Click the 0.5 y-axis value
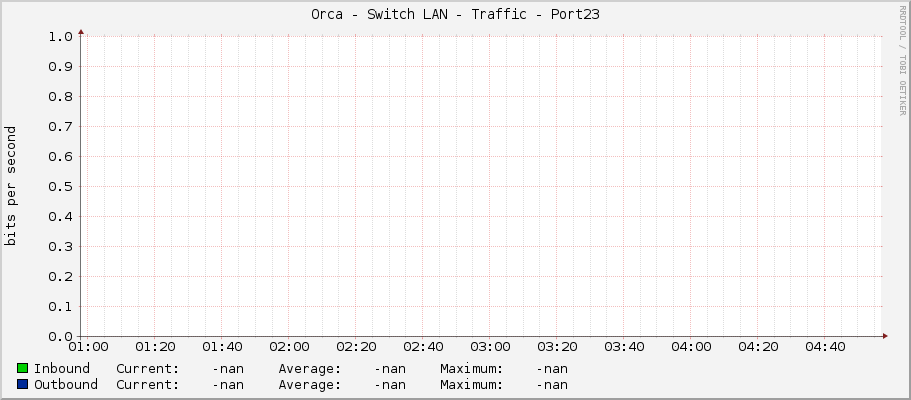 click(60, 187)
